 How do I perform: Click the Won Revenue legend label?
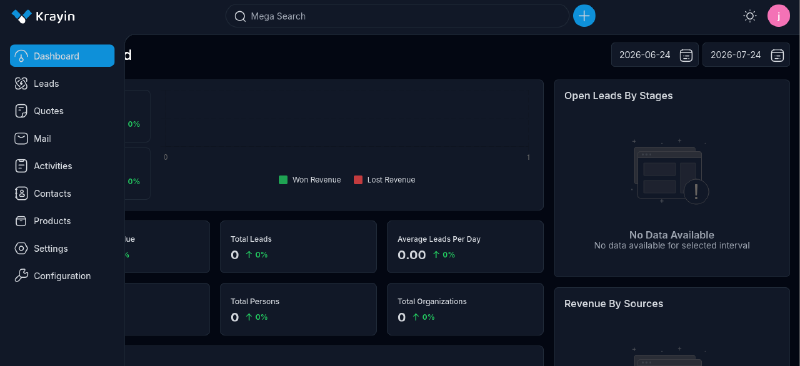click(x=316, y=180)
